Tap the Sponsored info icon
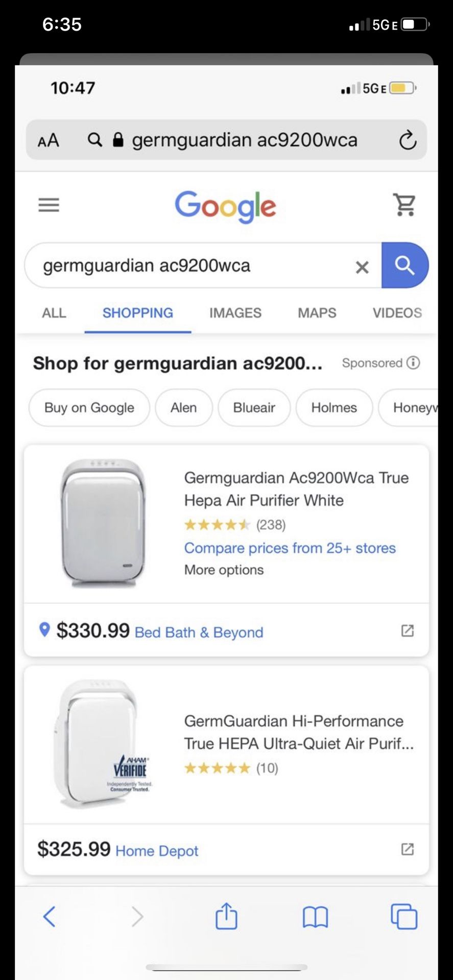The width and height of the screenshot is (453, 980). click(413, 362)
